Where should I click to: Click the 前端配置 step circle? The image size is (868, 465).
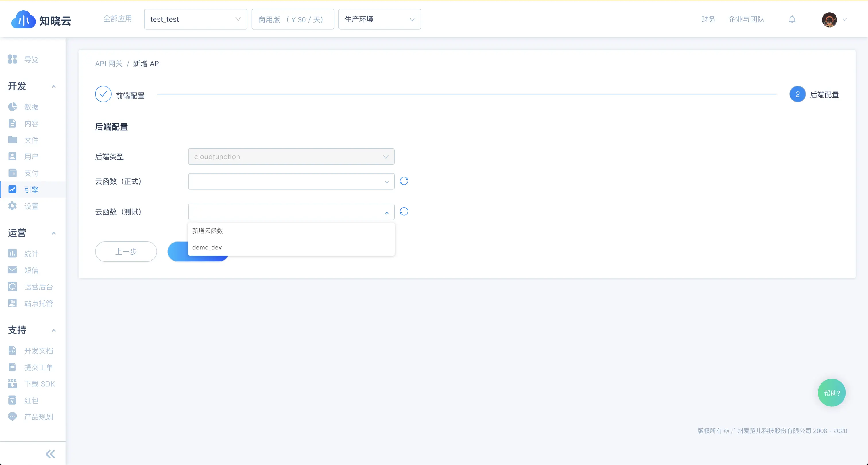coord(103,94)
